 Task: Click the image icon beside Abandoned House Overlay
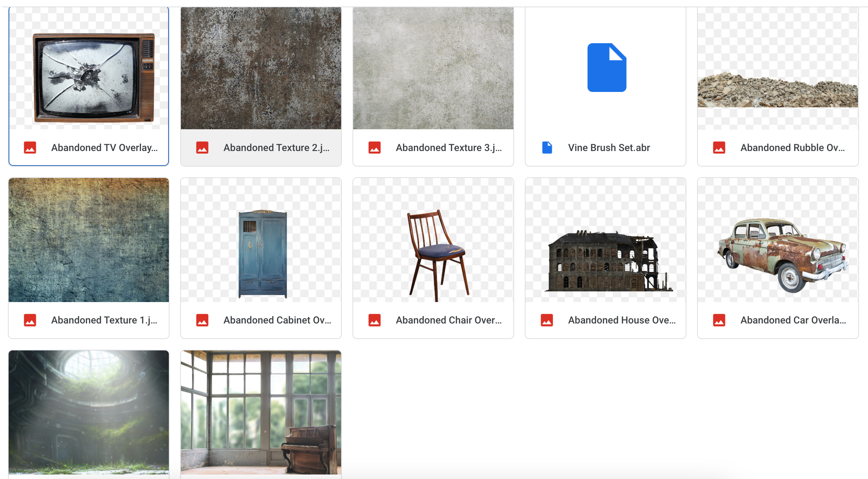[x=547, y=320]
